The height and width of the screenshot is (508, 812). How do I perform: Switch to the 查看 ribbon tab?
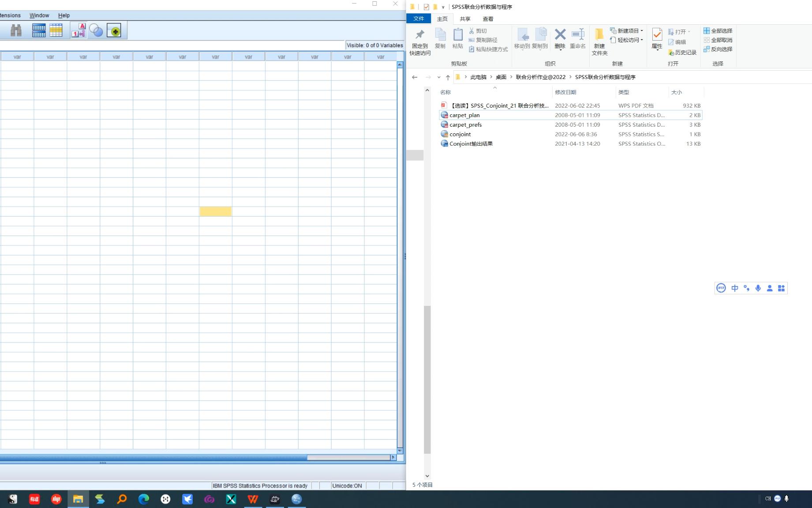(x=488, y=19)
